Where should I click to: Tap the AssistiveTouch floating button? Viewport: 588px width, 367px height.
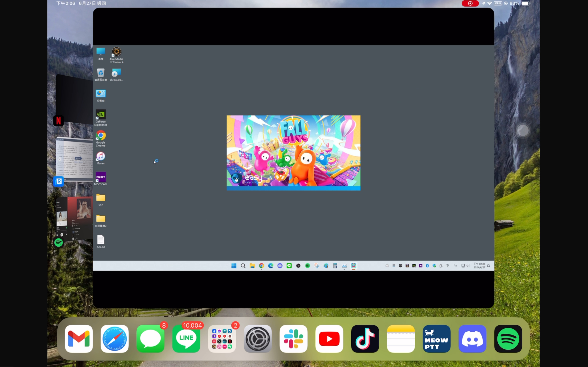pyautogui.click(x=523, y=131)
